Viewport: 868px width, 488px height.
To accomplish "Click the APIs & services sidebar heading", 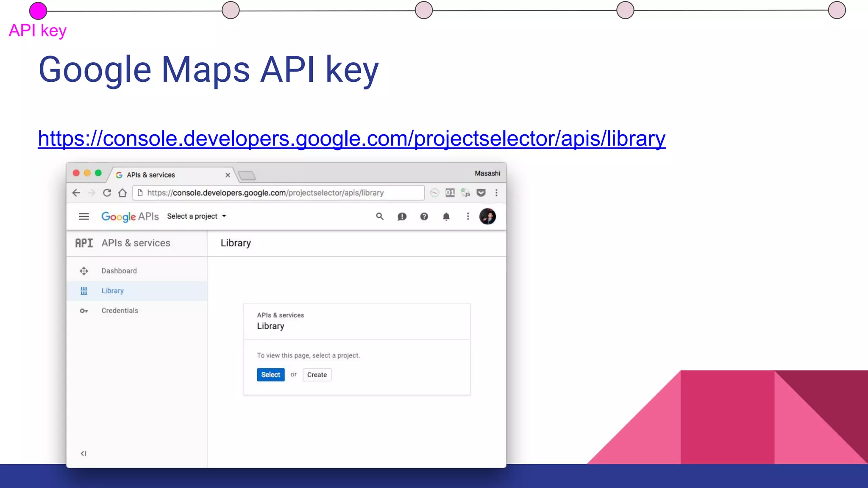I will (x=136, y=243).
